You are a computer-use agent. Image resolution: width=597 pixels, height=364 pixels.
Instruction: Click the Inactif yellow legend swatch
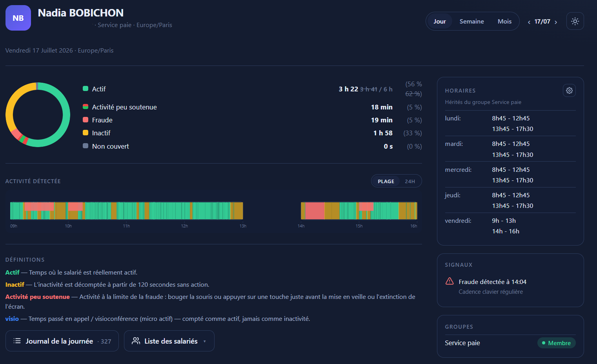coord(86,133)
